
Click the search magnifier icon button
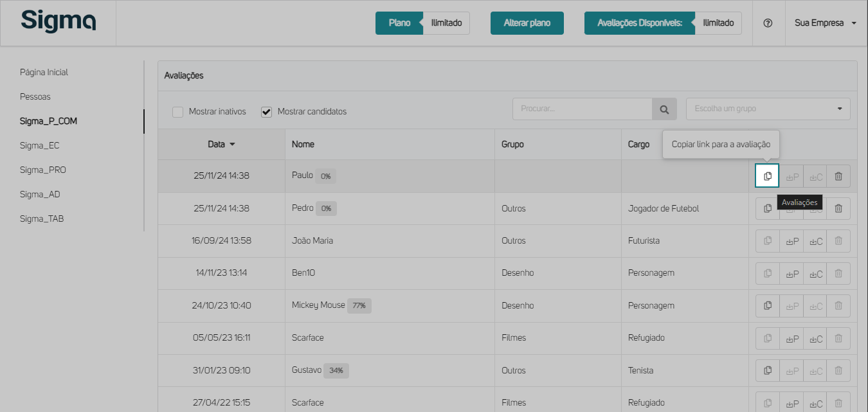click(x=664, y=109)
